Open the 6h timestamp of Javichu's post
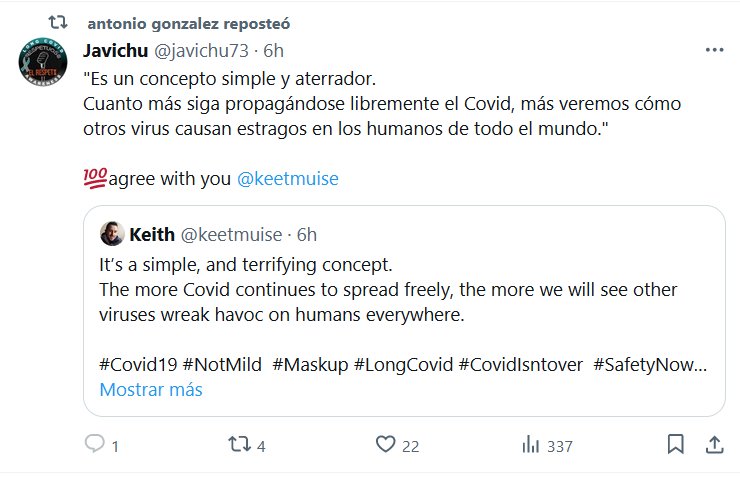 tap(271, 49)
